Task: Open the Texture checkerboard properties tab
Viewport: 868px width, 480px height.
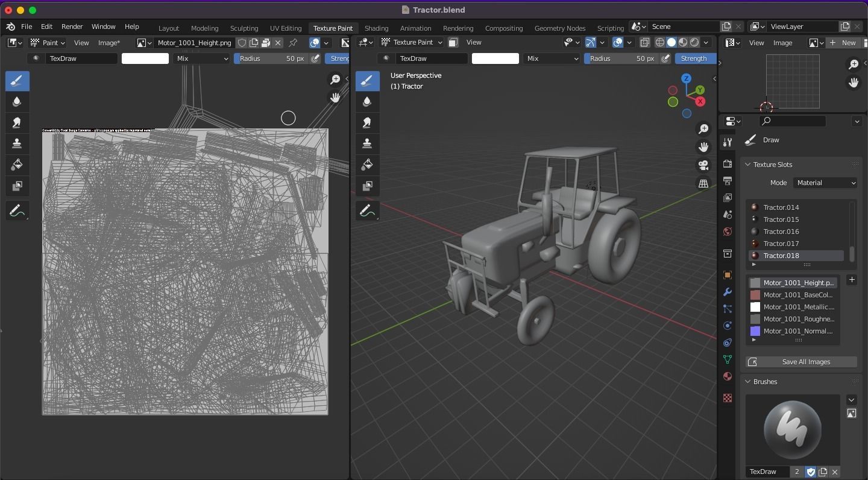Action: 728,398
